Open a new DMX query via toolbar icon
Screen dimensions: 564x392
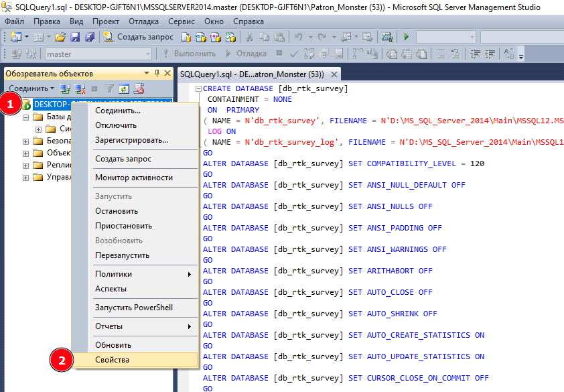[215, 37]
